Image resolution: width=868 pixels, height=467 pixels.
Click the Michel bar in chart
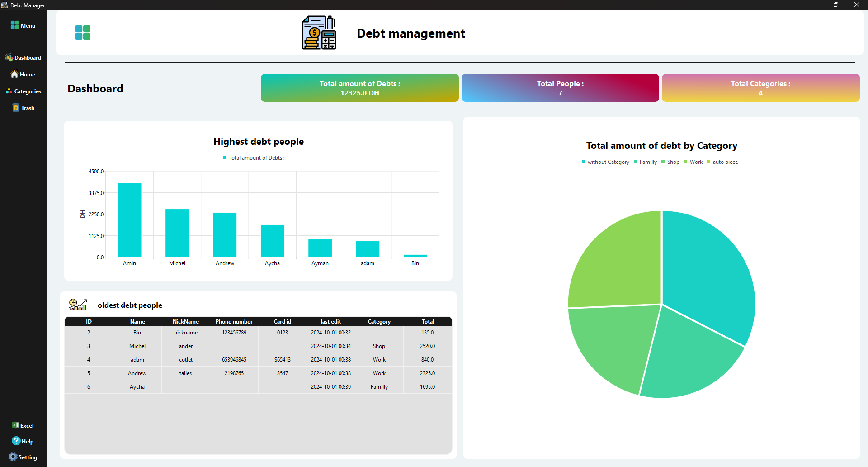pyautogui.click(x=177, y=233)
